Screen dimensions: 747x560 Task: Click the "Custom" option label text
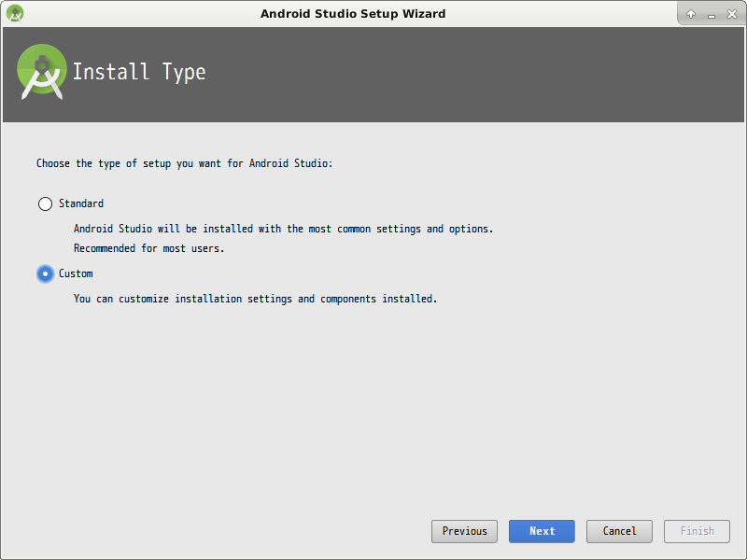[x=76, y=273]
